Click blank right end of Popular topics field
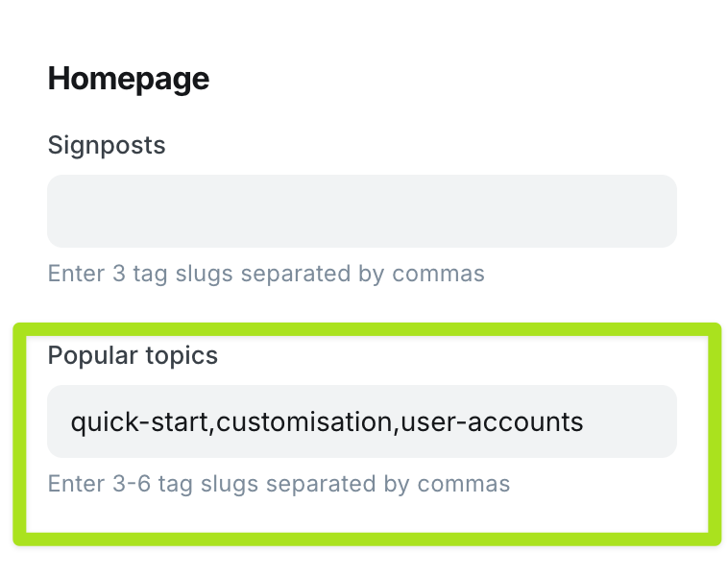 pos(639,421)
